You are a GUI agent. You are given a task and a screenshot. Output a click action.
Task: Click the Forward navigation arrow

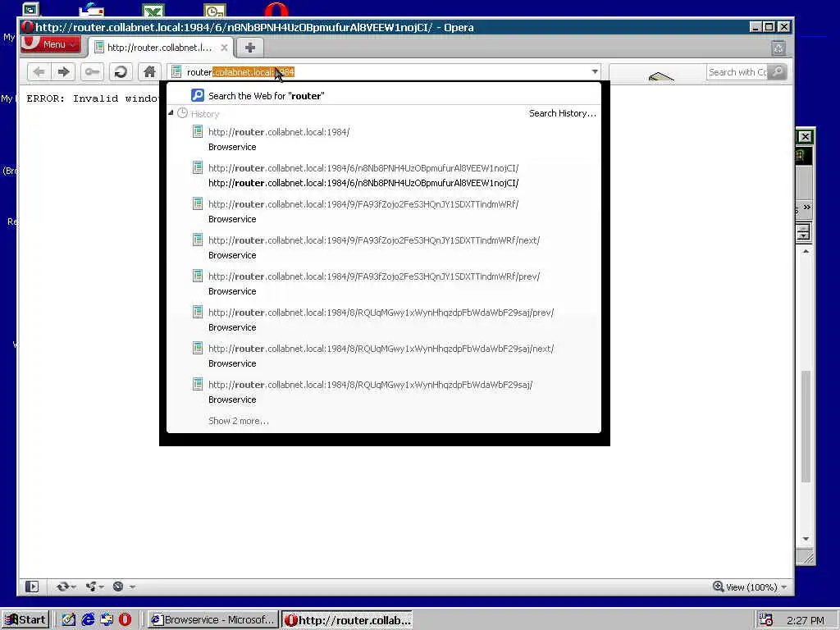tap(63, 72)
